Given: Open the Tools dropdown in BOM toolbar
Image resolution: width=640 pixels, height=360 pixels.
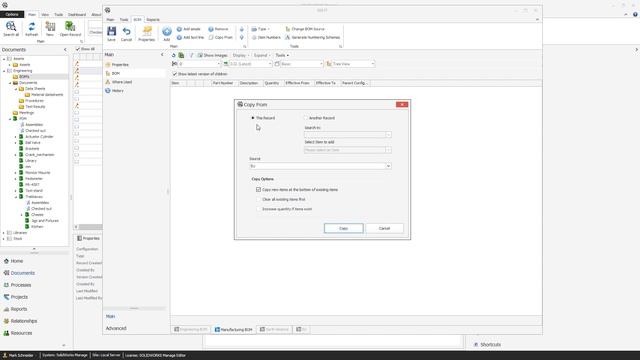Looking at the screenshot, I should point(282,55).
